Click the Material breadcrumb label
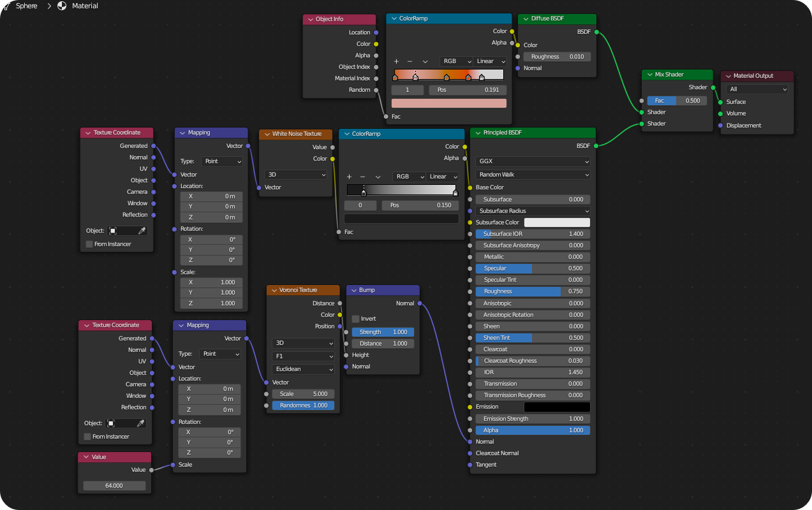 click(85, 6)
